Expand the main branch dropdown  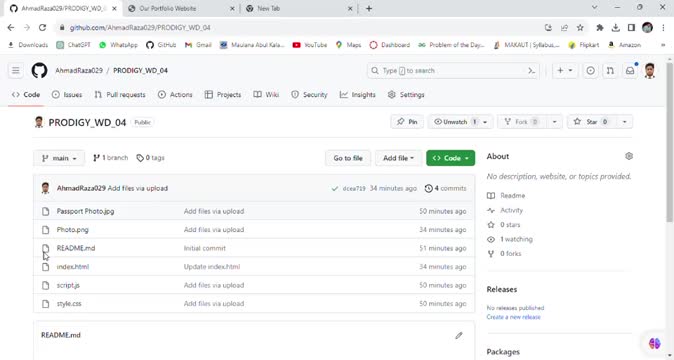[x=59, y=158]
